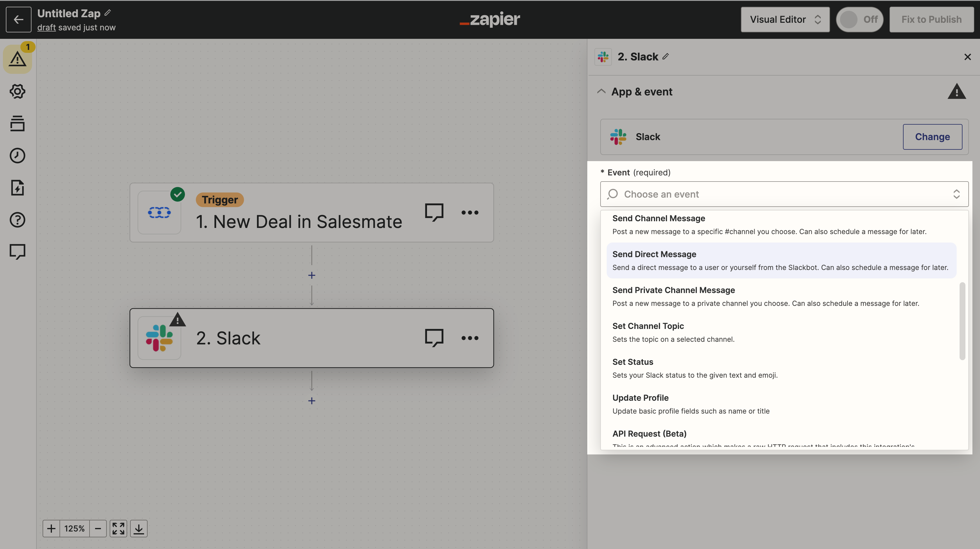Open the Zap details file-bolt icon
The height and width of the screenshot is (549, 980).
17,188
